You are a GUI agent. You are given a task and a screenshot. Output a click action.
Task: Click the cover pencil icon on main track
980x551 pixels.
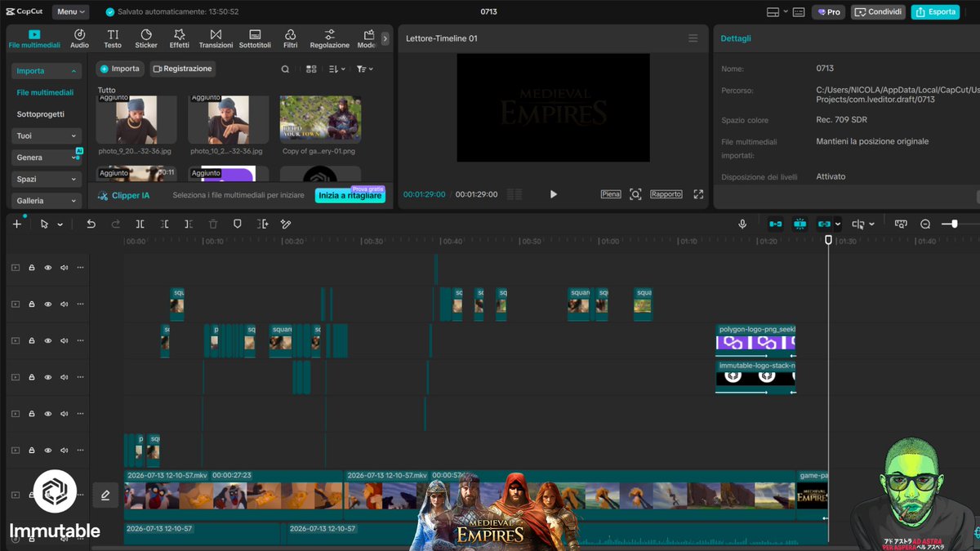coord(105,495)
